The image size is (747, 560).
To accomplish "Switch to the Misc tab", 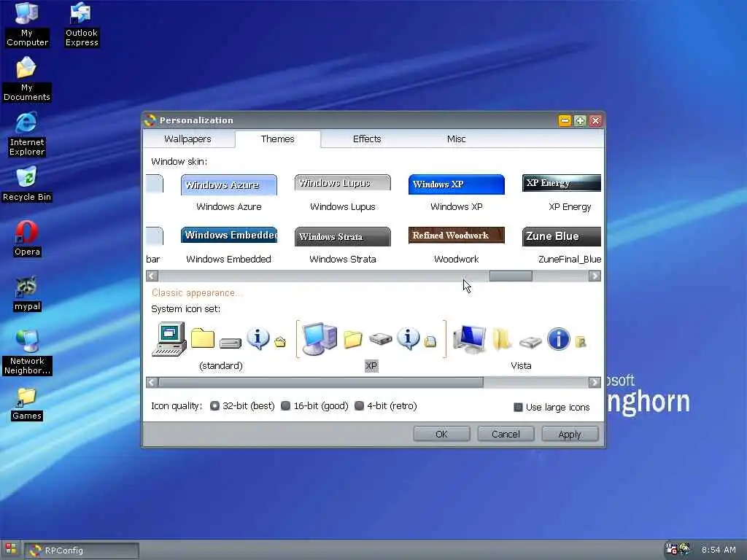I will (x=456, y=139).
